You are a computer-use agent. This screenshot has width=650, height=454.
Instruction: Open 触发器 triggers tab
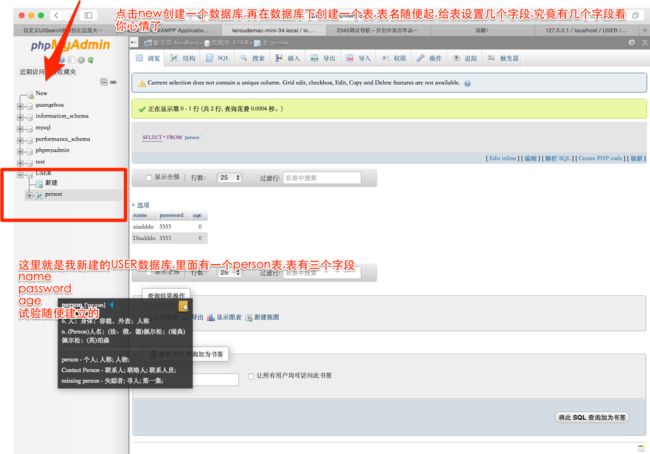coord(503,58)
